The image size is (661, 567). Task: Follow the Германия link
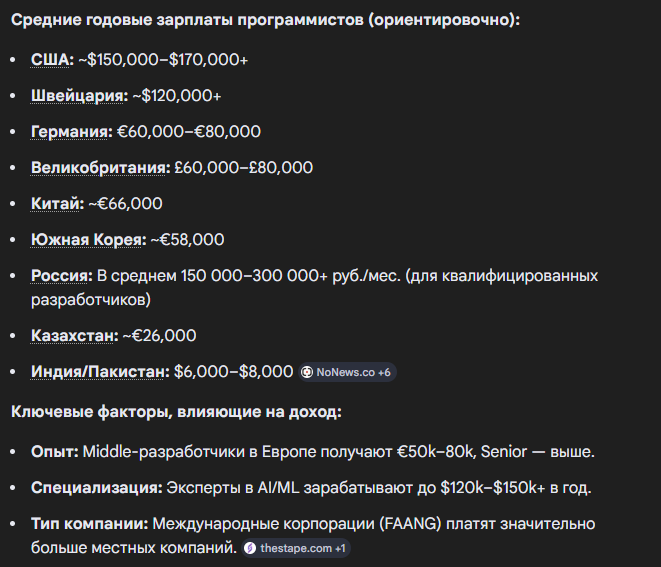point(71,132)
